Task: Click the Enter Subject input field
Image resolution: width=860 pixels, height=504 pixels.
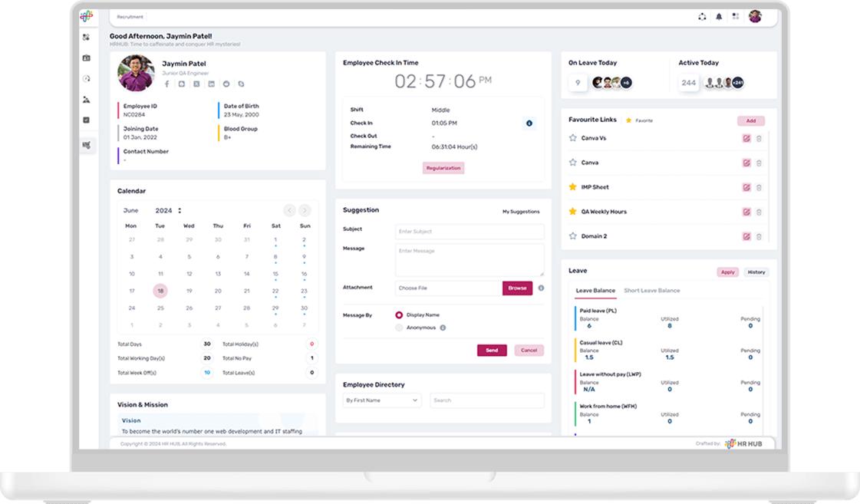Action: [x=470, y=232]
